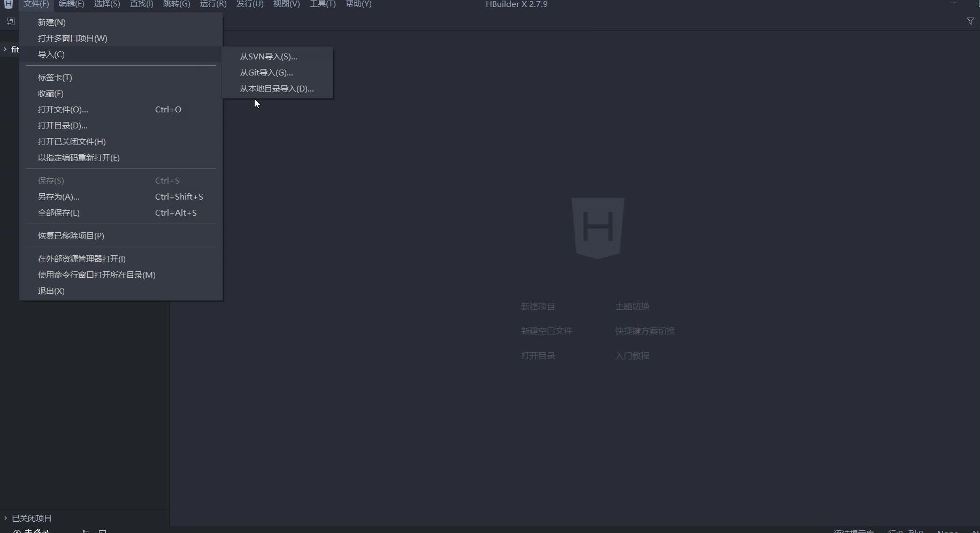Click the 新建空白文件 welcome link

(x=547, y=331)
